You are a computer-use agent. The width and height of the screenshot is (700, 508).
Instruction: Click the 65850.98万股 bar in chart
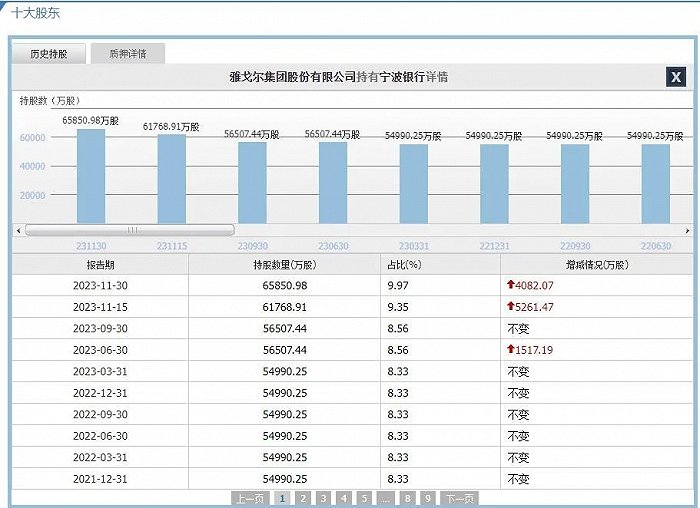(x=91, y=176)
